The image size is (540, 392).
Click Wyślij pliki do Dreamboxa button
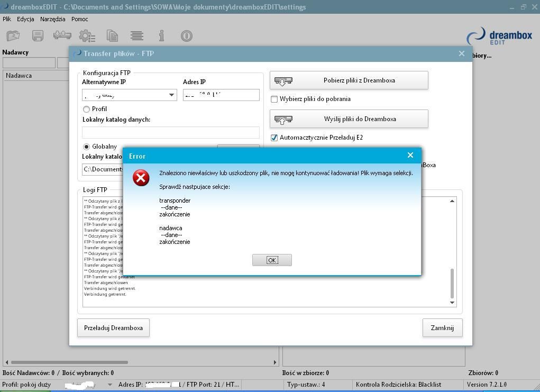coord(349,119)
